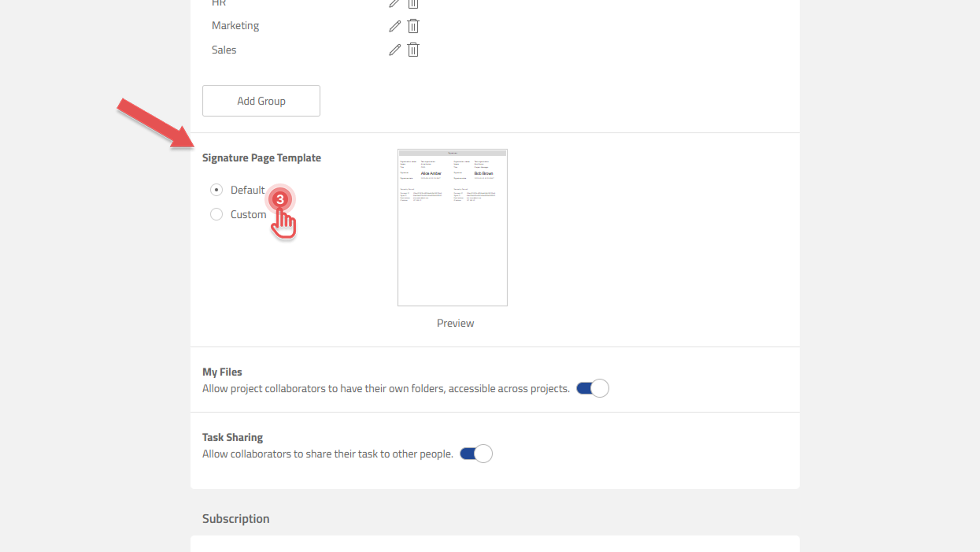Select the Custom signature page template
The height and width of the screenshot is (552, 980).
coord(216,214)
